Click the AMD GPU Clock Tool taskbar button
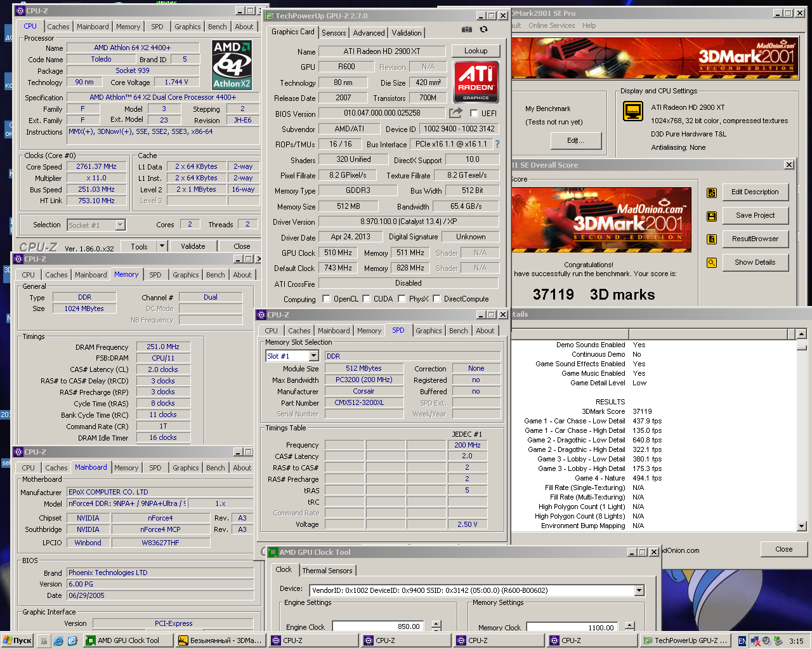The image size is (812, 650). coord(129,640)
